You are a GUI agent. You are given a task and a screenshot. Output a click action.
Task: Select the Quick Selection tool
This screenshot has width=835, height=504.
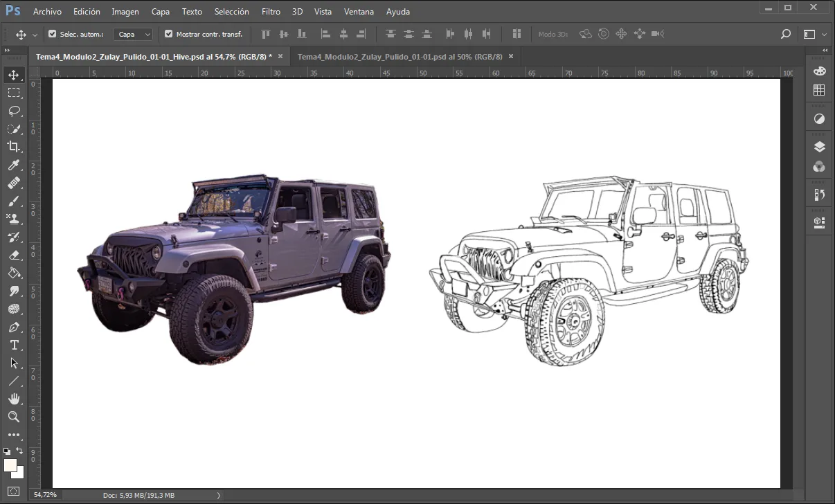point(14,129)
